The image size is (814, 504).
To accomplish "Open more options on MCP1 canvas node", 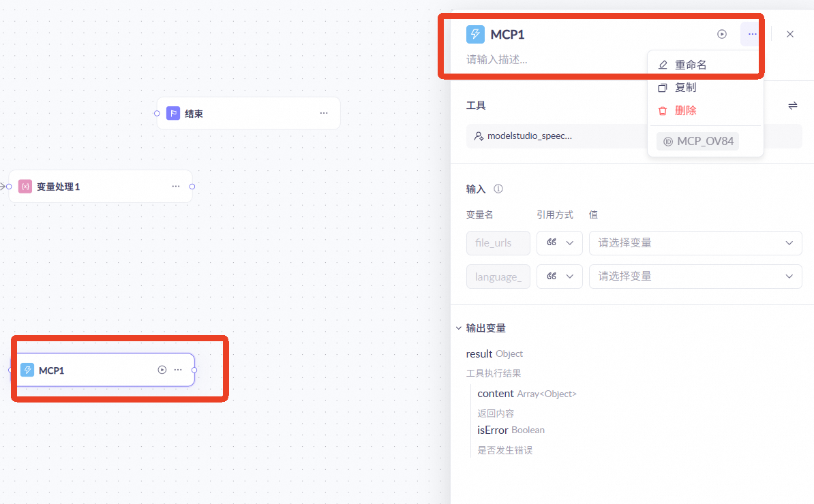I will [x=178, y=370].
